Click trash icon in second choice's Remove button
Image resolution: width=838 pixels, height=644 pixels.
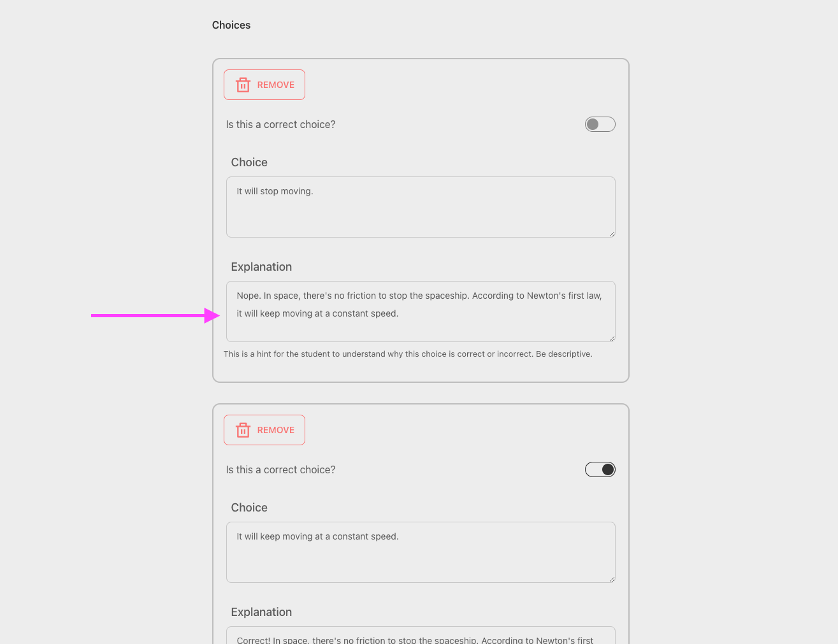click(243, 430)
